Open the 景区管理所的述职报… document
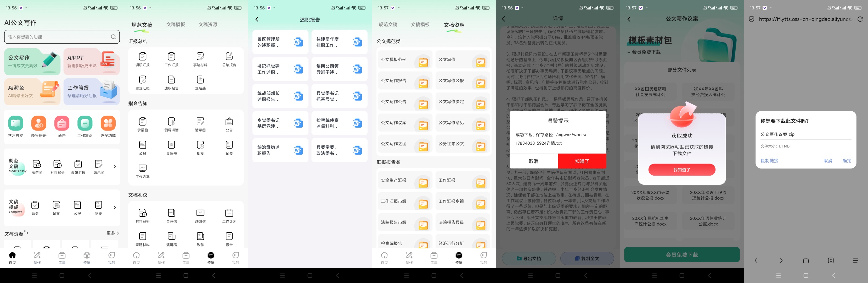This screenshot has width=868, height=283. [x=280, y=42]
